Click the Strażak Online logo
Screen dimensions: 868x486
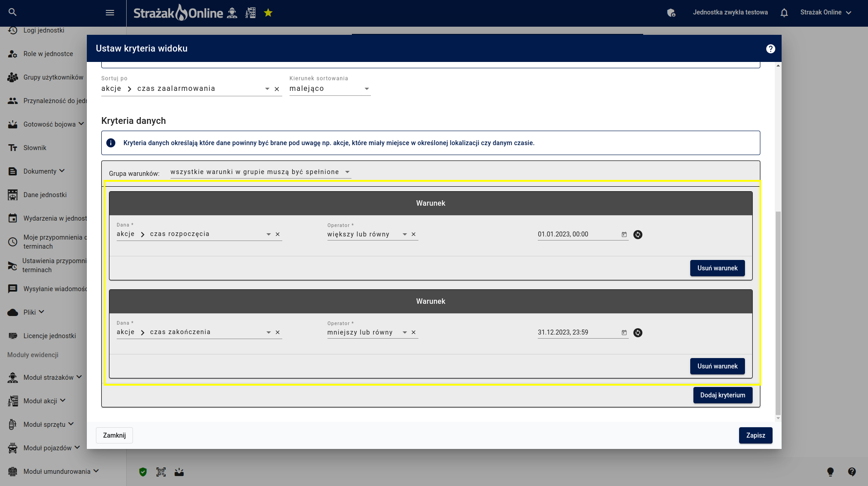(178, 13)
